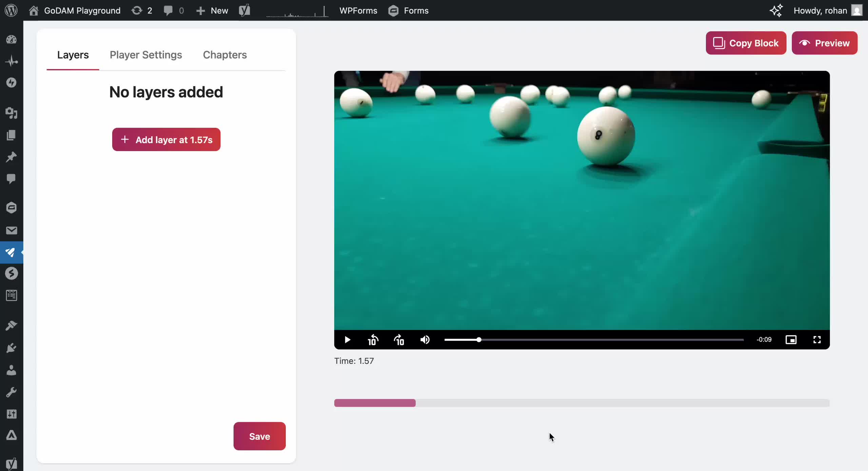Toggle picture-in-picture mode on the player
Screen dimensions: 868x471
coord(791,340)
